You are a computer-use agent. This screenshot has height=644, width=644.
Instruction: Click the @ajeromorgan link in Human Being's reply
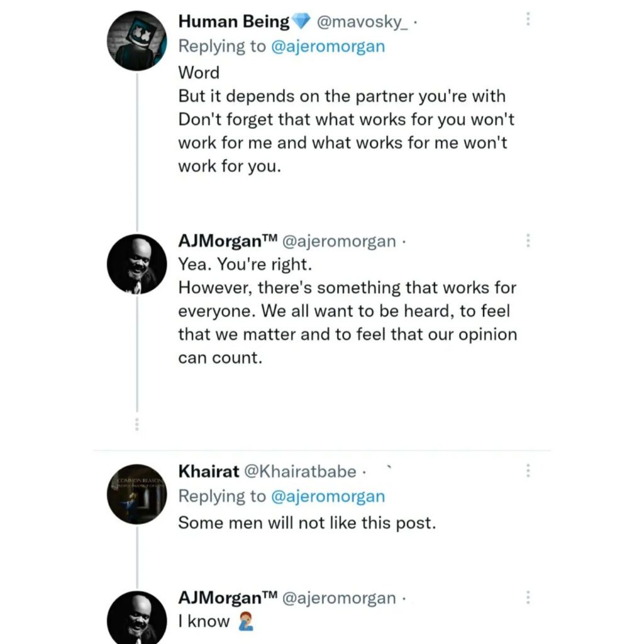(x=327, y=46)
